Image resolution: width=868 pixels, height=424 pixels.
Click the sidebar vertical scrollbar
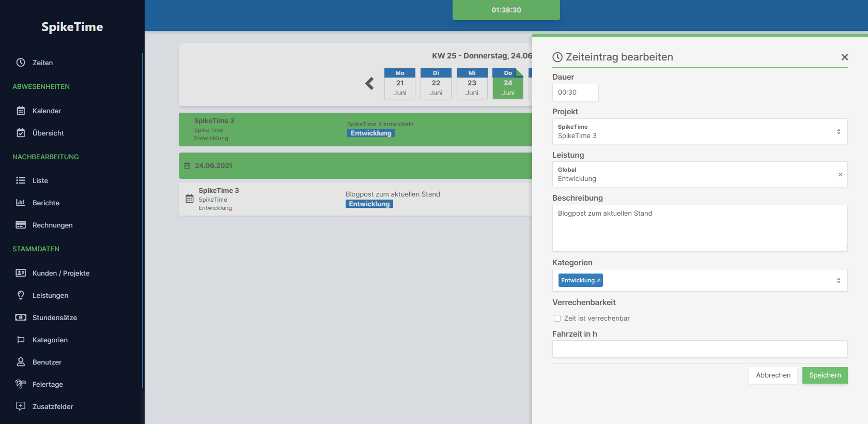[x=143, y=220]
